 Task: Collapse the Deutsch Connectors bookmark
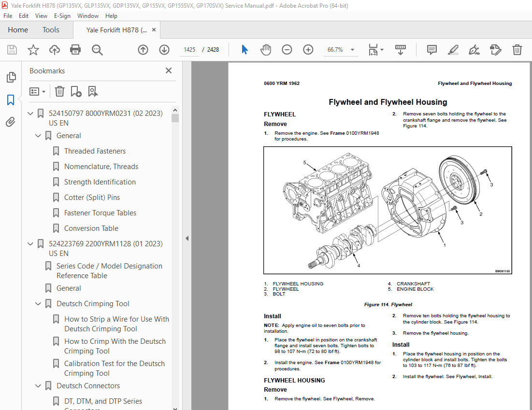pos(38,386)
